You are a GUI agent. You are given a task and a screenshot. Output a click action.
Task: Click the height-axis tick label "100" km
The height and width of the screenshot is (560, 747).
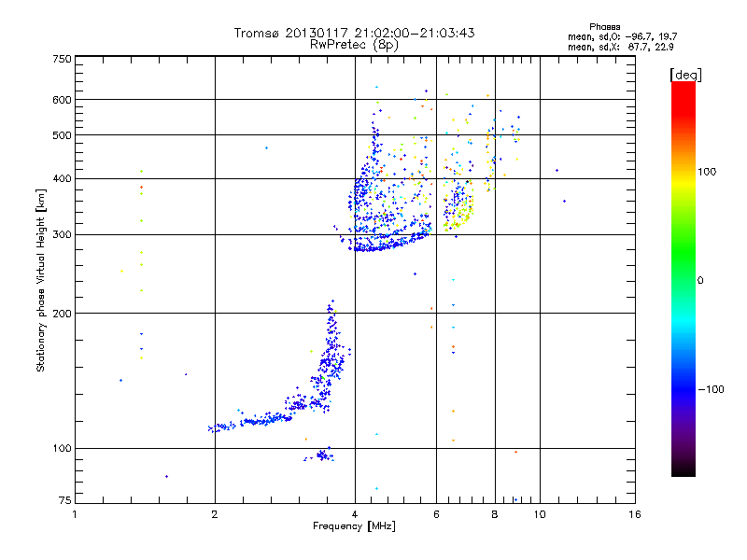pyautogui.click(x=62, y=449)
